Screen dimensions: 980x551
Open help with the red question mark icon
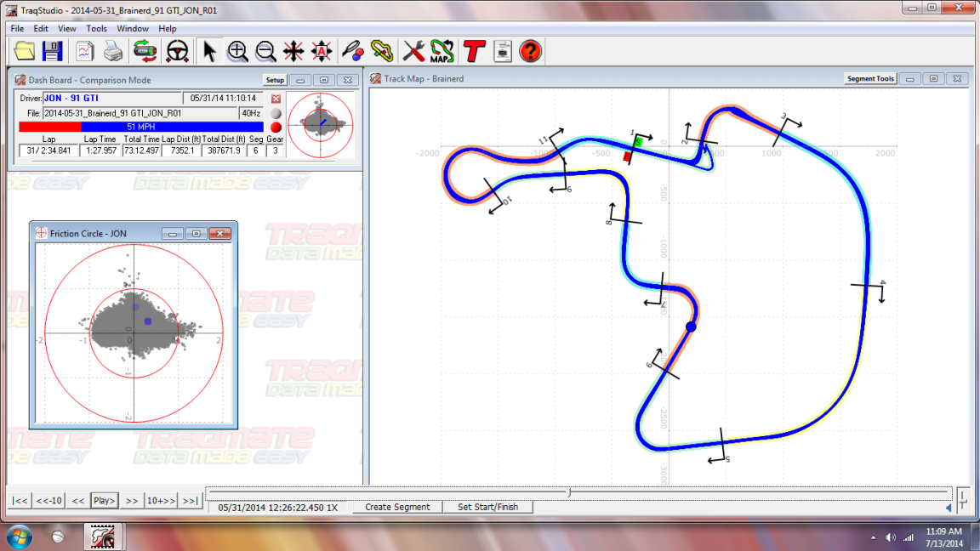point(531,51)
